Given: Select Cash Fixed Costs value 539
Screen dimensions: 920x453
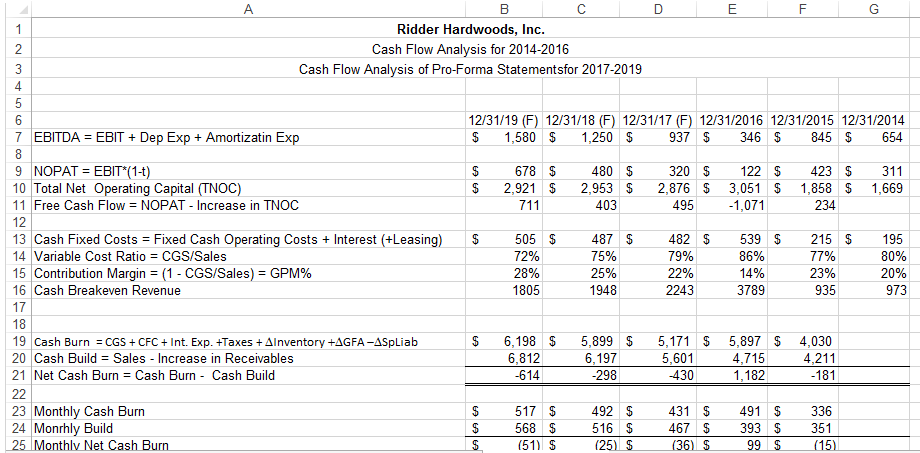Looking at the screenshot, I should (x=731, y=239).
